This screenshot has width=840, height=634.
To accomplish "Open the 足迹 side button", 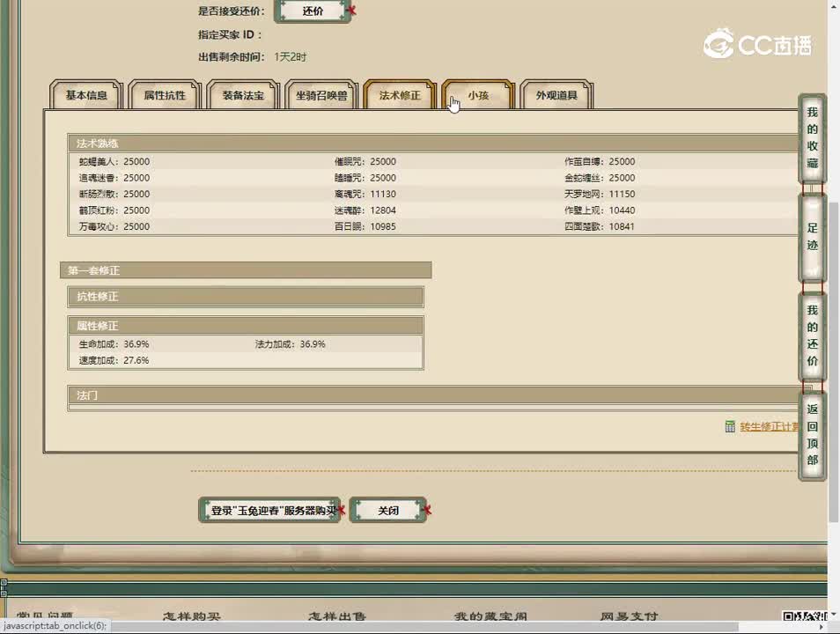I will (x=812, y=236).
